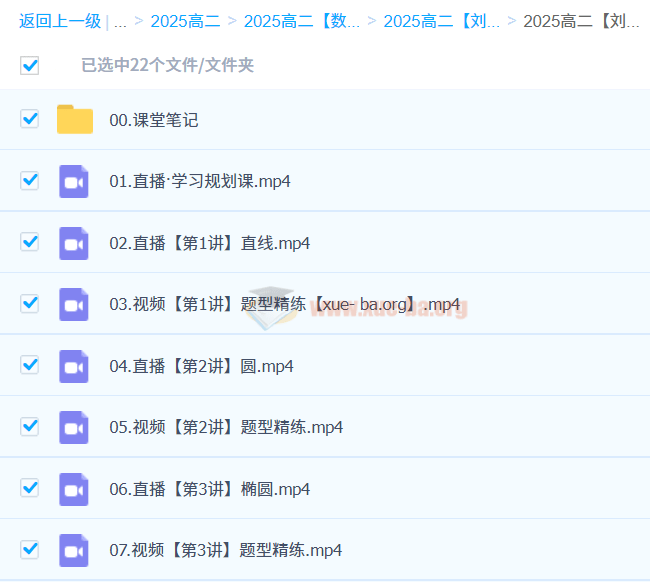Screen dimensions: 650x582
Task: Open the 2025高二【数... breadcrumb
Action: (301, 21)
